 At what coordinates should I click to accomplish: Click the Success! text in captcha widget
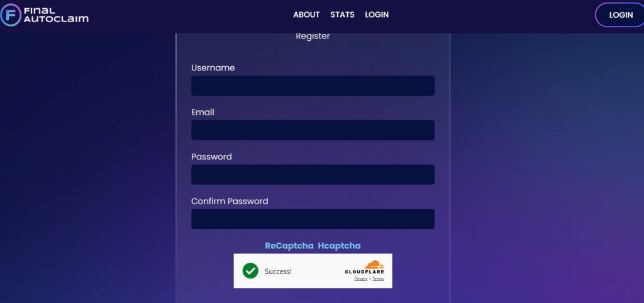point(278,272)
